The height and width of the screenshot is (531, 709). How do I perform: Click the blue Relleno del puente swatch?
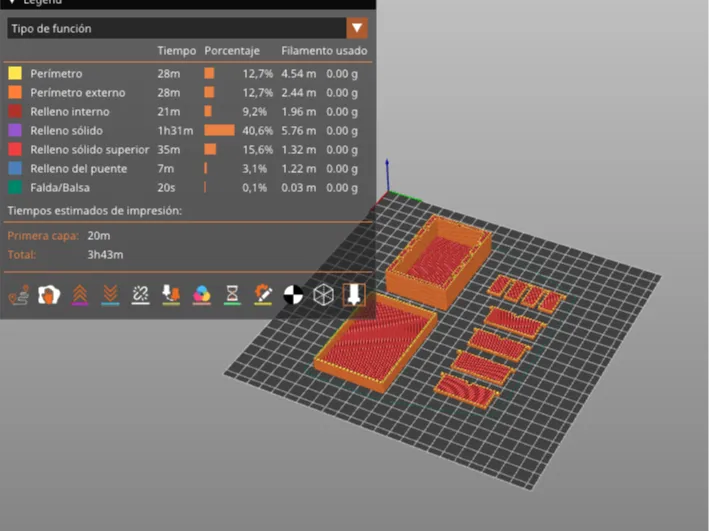click(15, 168)
